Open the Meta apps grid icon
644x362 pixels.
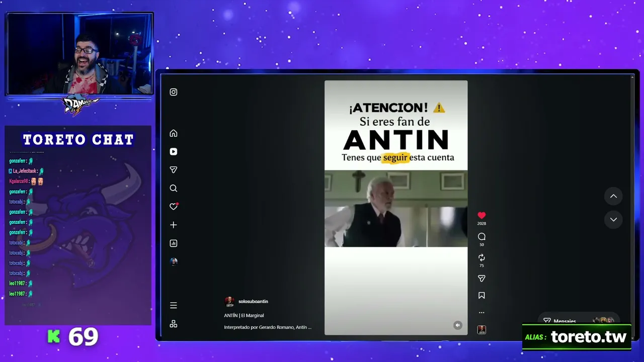pos(174,324)
